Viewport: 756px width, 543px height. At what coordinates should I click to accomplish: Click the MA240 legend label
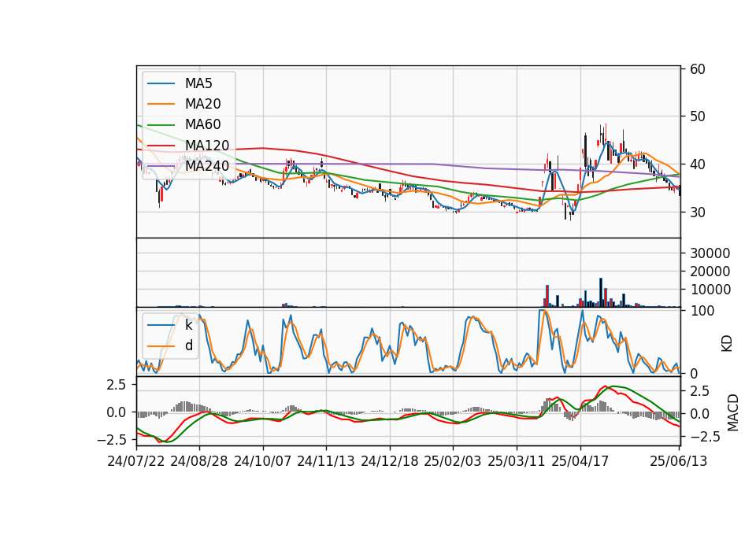pyautogui.click(x=207, y=166)
